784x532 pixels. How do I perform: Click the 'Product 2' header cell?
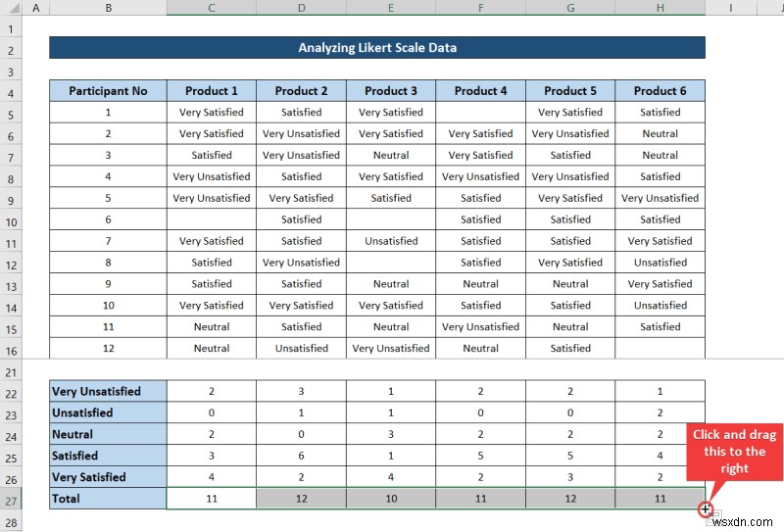click(x=301, y=91)
